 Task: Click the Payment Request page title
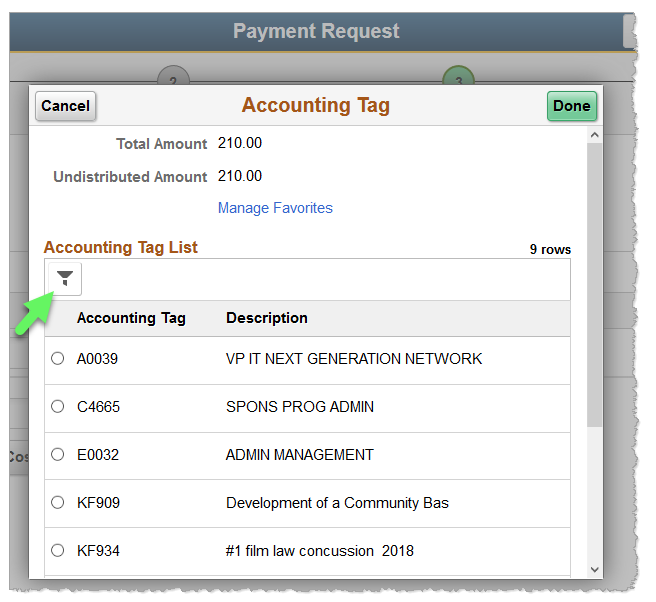point(316,31)
